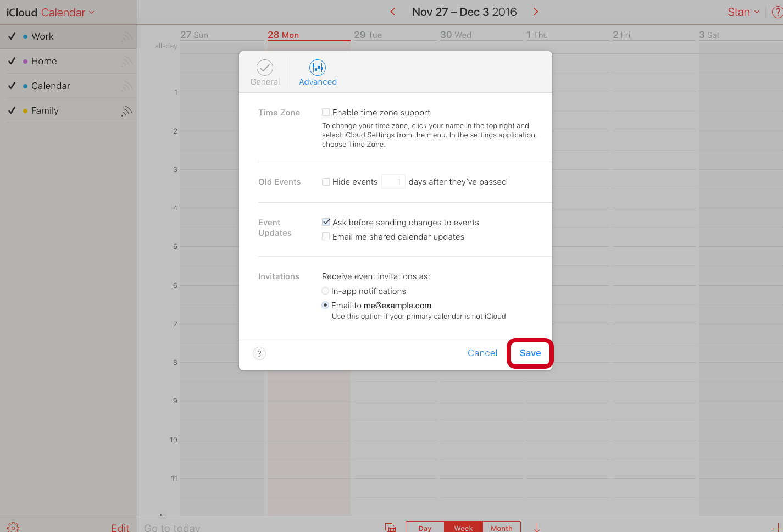Uncheck the Home calendar

point(12,61)
